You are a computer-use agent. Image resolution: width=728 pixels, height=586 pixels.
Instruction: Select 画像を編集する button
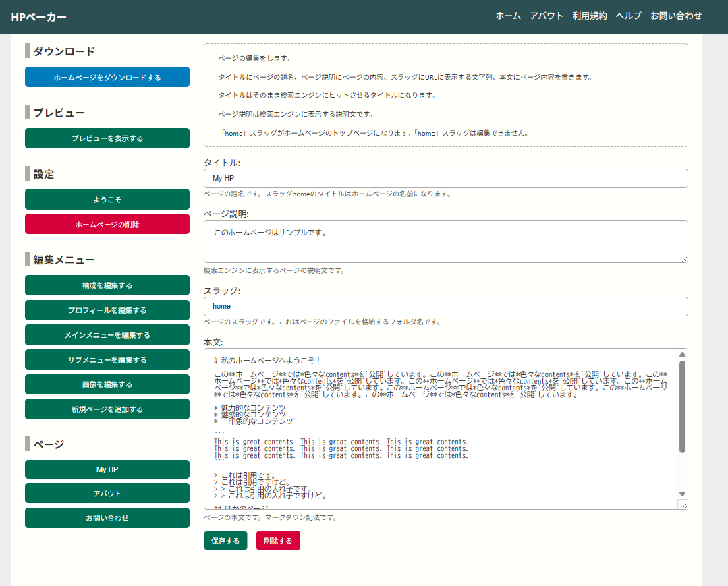click(107, 384)
